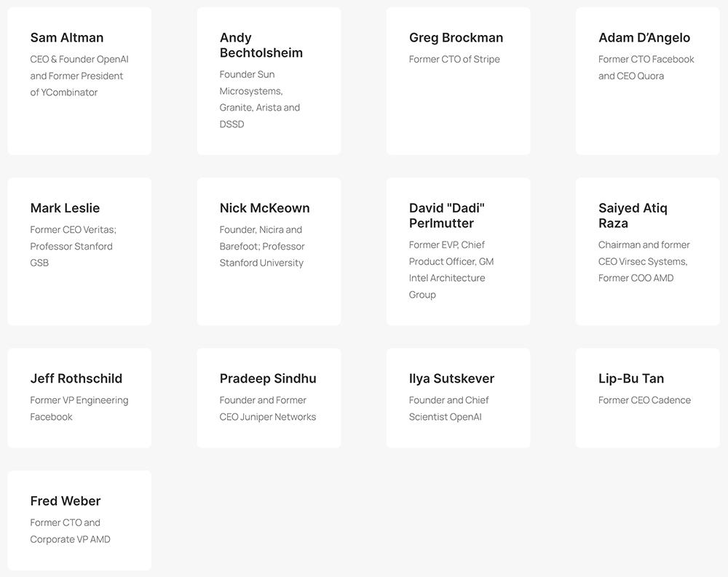Viewport: 728px width, 577px height.
Task: Open the Fred Weber card
Action: [79, 520]
